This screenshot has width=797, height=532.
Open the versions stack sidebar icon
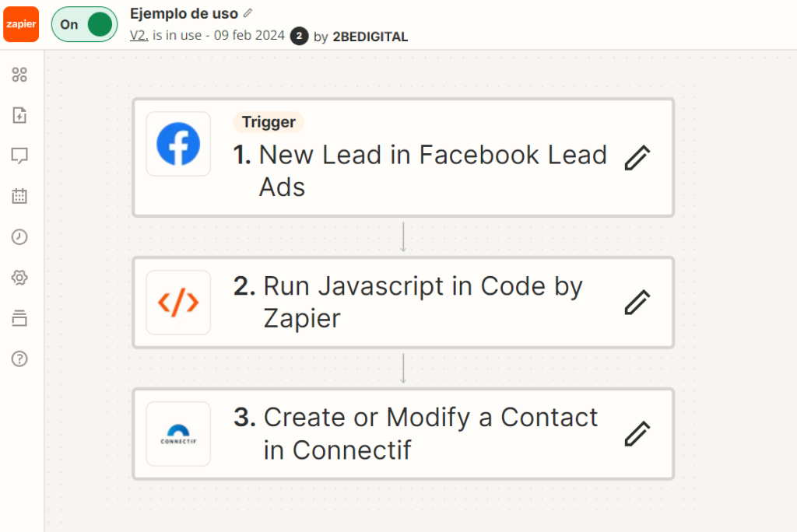[x=19, y=318]
